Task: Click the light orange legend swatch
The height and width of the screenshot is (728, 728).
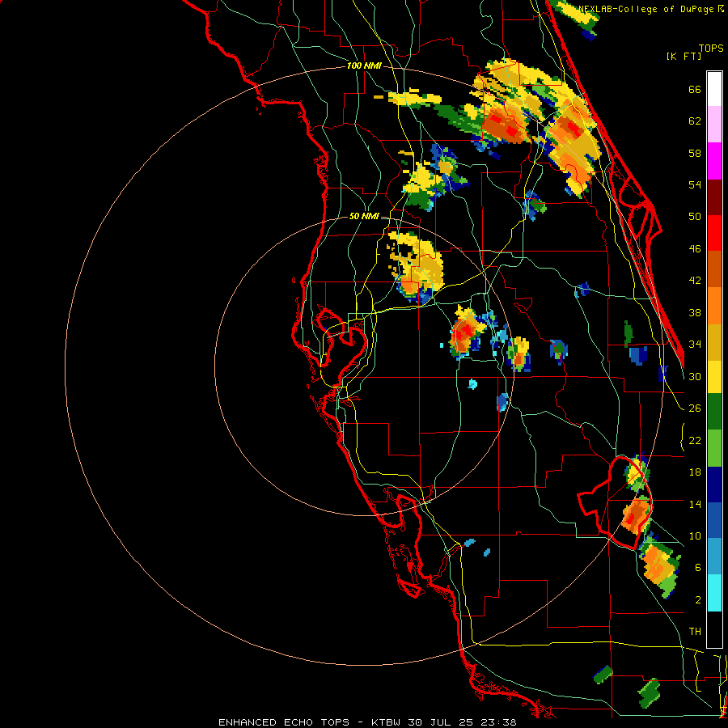Action: click(x=714, y=306)
